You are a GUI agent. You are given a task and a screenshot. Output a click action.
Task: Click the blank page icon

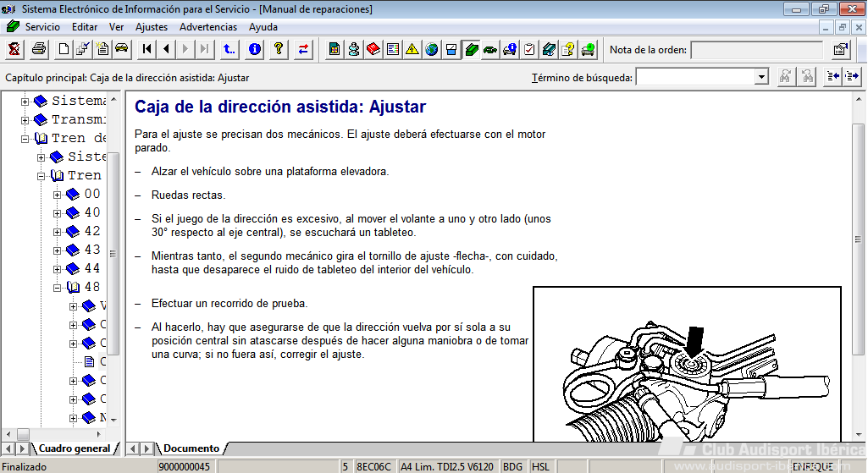[x=64, y=50]
